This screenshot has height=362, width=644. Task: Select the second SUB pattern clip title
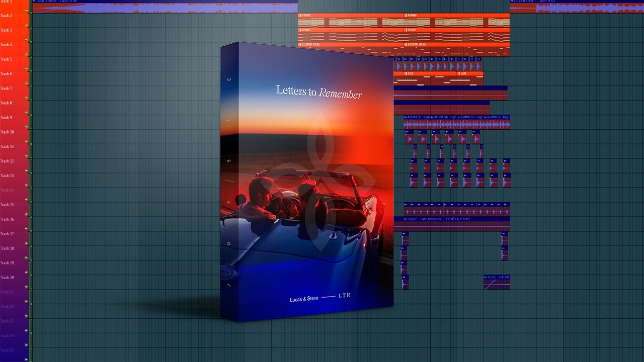[462, 74]
